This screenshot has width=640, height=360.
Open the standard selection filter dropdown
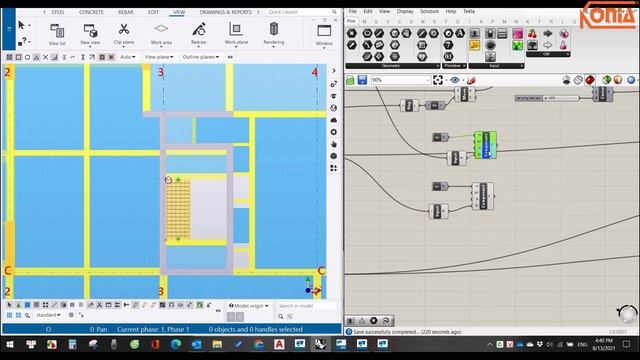pos(48,315)
